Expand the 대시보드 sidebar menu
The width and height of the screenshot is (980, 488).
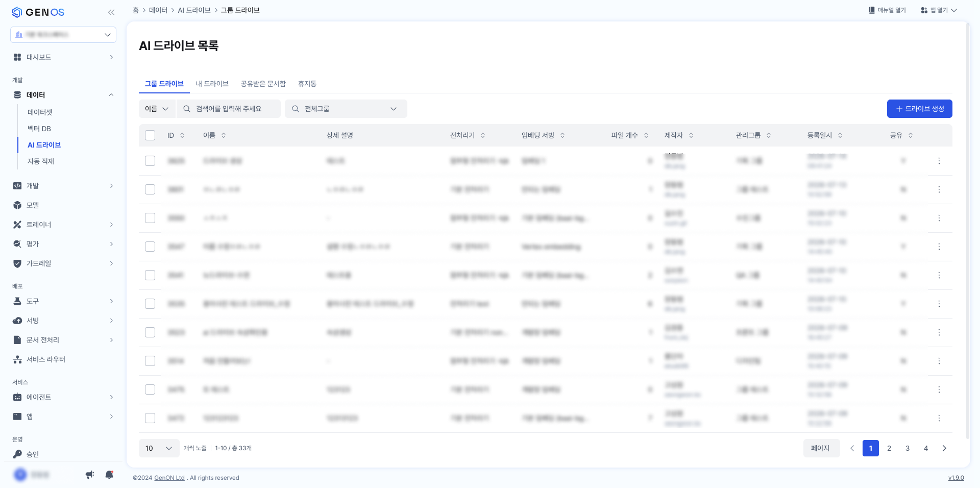[63, 57]
